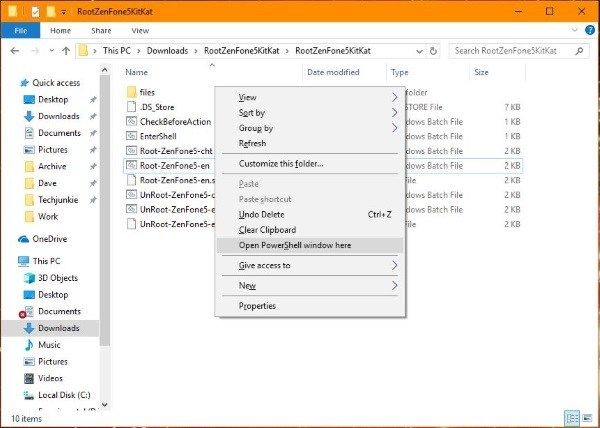Click the Properties quick access toolbar icon
This screenshot has height=428, width=600.
35,11
